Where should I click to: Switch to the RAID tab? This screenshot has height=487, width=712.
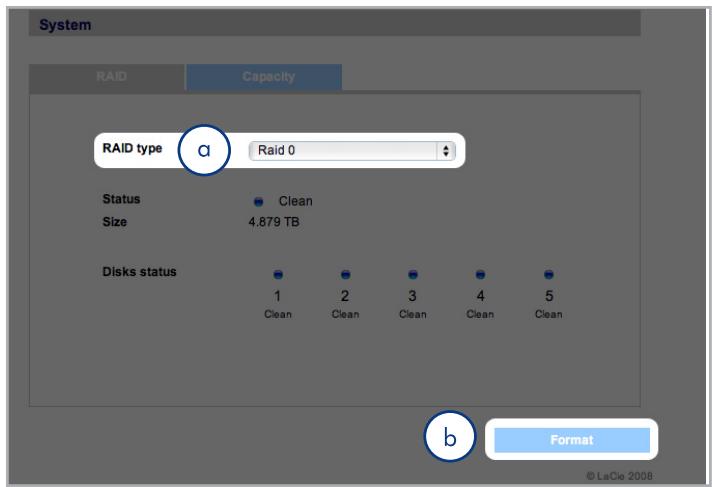tap(107, 77)
